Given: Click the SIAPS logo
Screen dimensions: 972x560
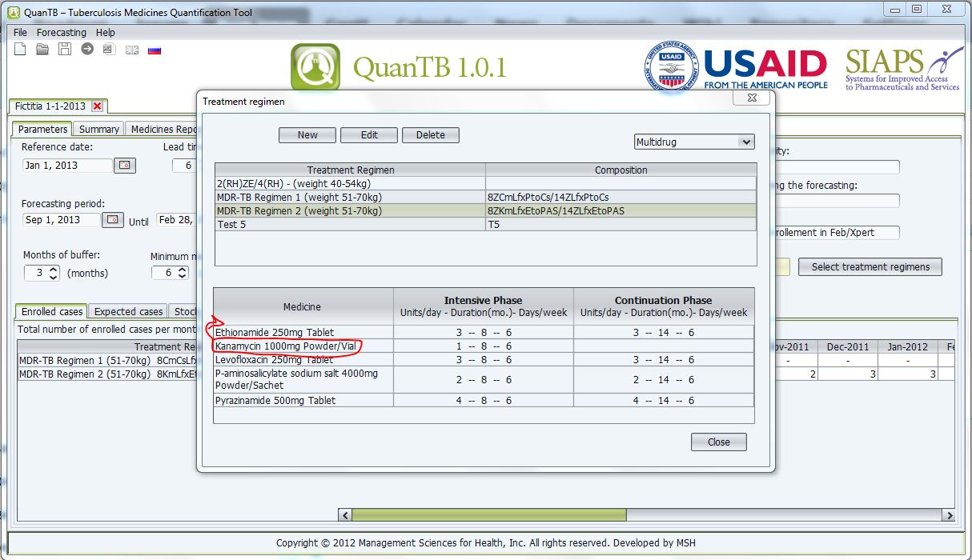Looking at the screenshot, I should click(903, 68).
